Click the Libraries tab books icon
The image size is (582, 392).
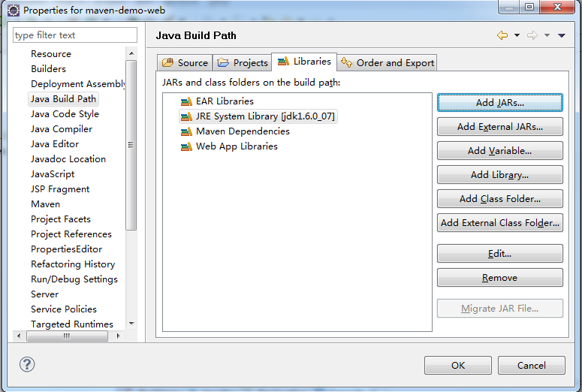(283, 62)
